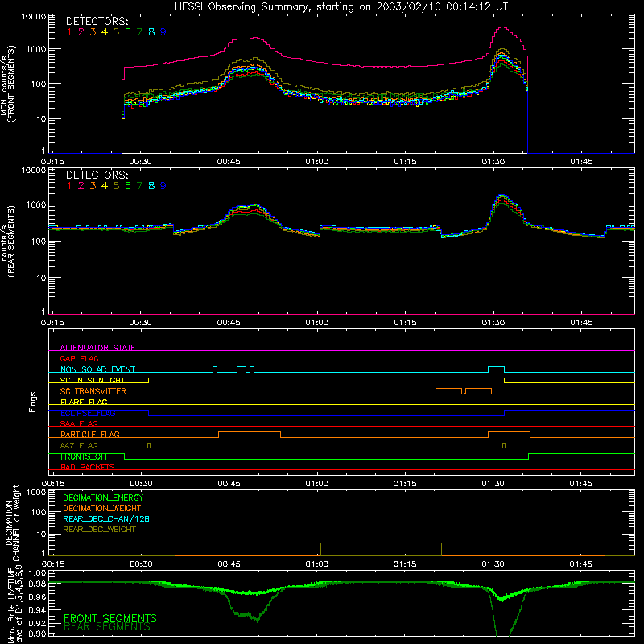Screen dimensions: 644x644
Task: Click the DECIMATION_WEIGHT legend entry
Action: 102,508
